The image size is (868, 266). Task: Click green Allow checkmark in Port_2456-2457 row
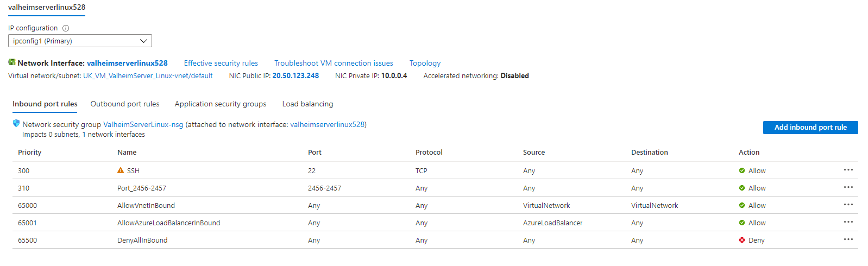click(x=742, y=188)
